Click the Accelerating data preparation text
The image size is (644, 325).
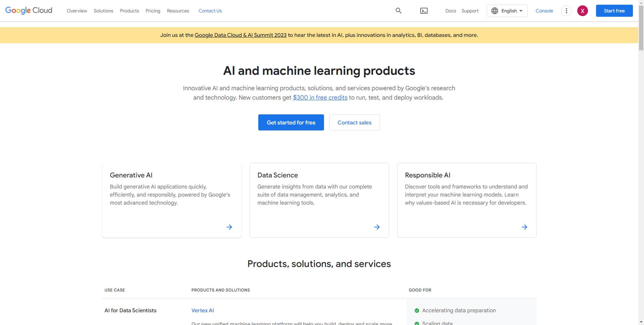tap(459, 311)
